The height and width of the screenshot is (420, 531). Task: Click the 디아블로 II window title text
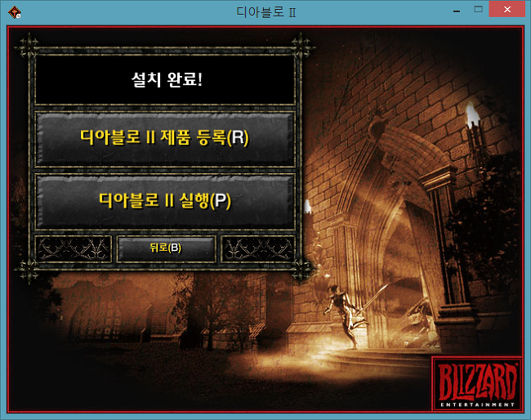(x=266, y=12)
